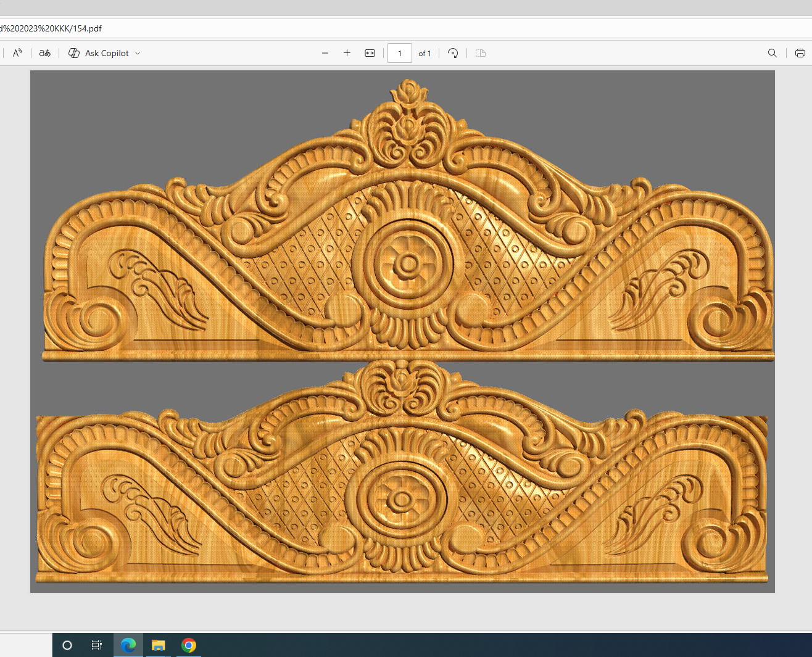The width and height of the screenshot is (812, 657).
Task: Zoom out using the minus icon
Action: 325,53
